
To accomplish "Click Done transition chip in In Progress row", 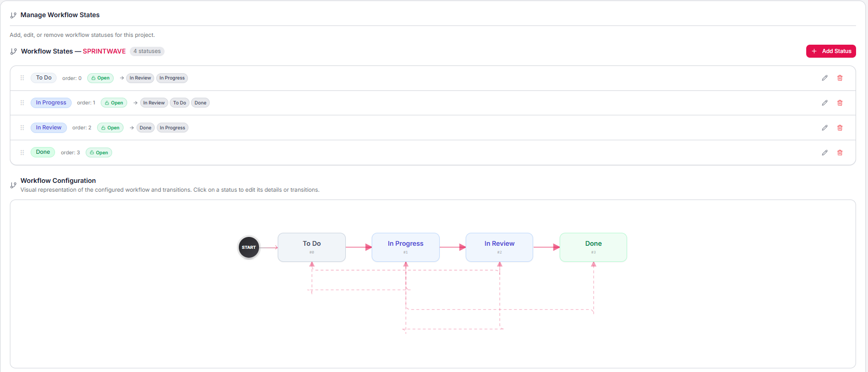I will click(x=200, y=103).
